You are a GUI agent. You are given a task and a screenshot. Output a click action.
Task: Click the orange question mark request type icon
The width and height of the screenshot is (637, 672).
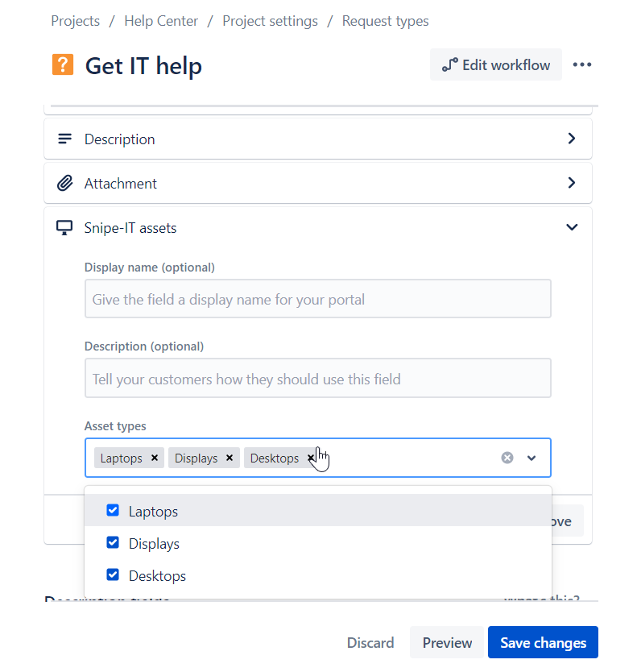63,64
